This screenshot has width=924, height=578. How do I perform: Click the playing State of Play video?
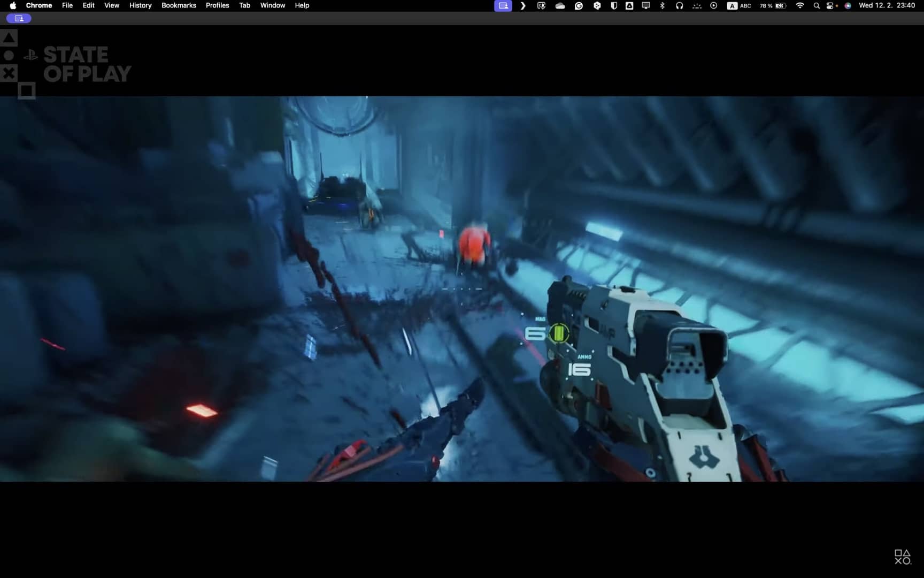462,289
